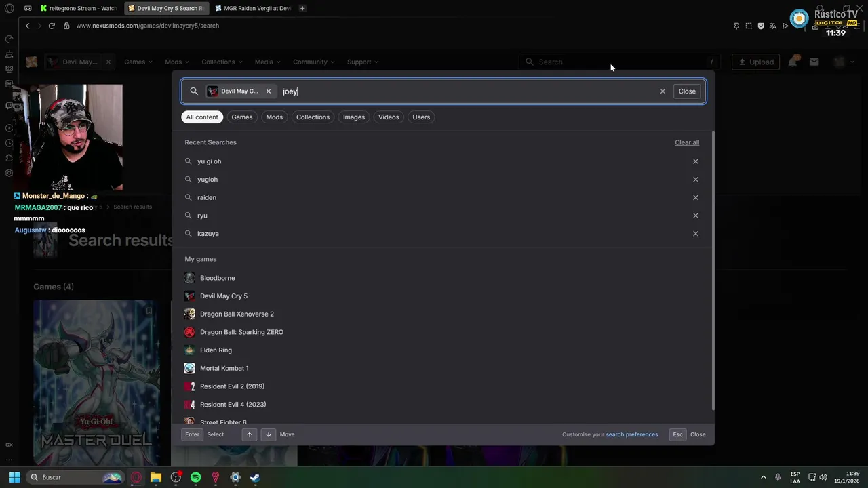Filter search results by Users
Viewport: 868px width, 488px height.
pyautogui.click(x=421, y=117)
